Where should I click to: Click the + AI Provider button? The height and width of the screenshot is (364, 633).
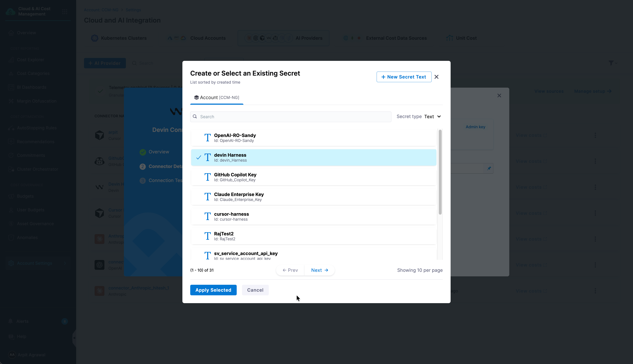pos(105,63)
